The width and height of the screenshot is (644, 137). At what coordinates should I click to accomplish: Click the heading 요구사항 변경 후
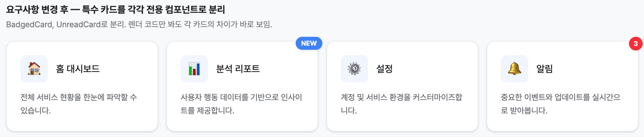[x=116, y=10]
